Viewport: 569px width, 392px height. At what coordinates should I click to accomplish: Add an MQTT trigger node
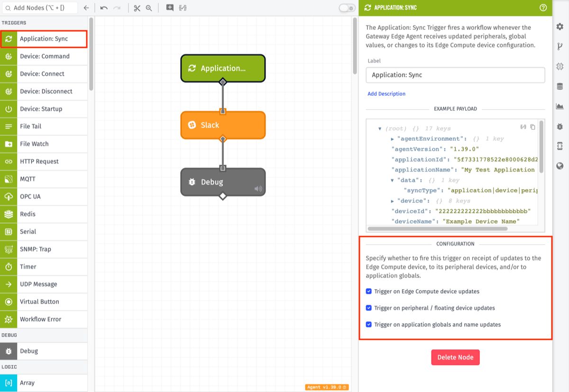[x=44, y=179]
